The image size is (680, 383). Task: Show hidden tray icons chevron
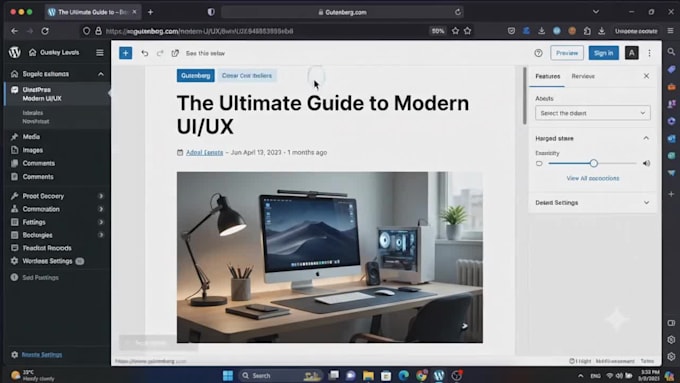tap(580, 376)
